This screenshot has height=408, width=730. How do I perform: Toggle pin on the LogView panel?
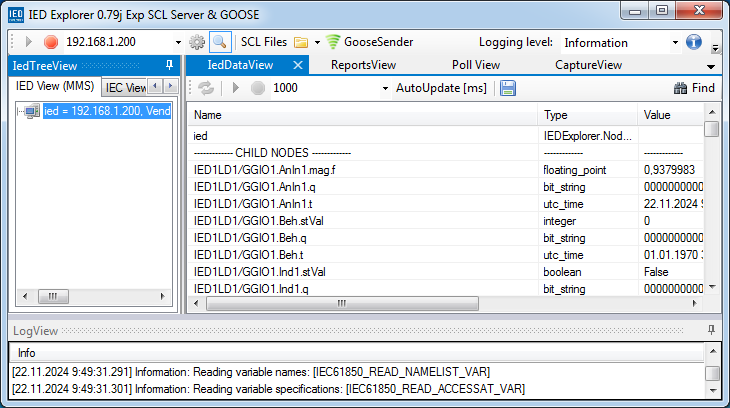711,330
